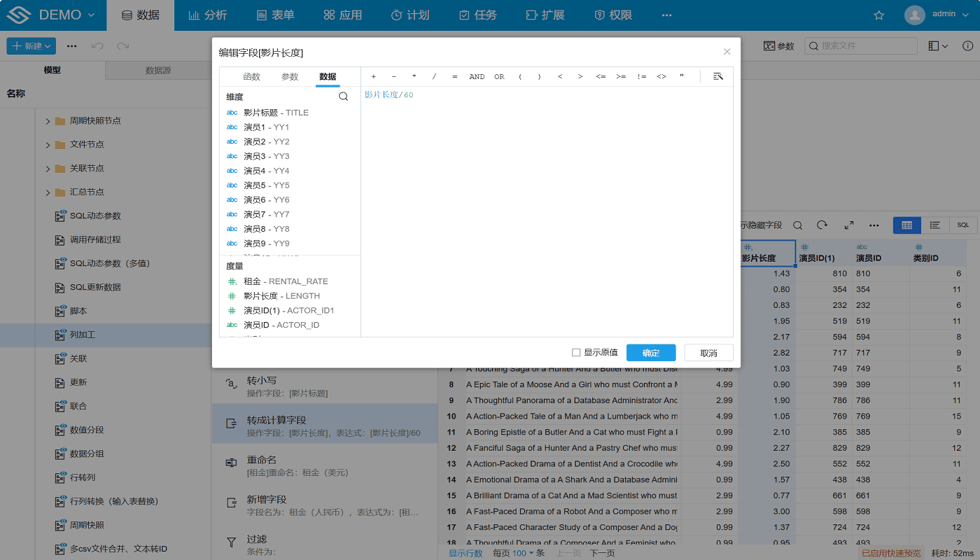Expand the 周期快照节点 folder
This screenshot has width=980, height=560.
click(x=48, y=121)
